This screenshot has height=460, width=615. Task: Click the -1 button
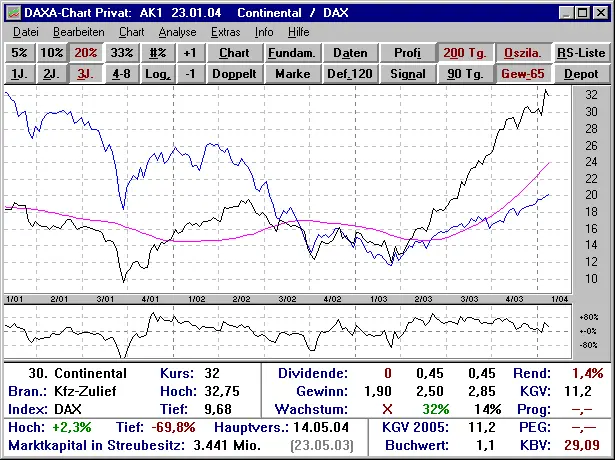190,74
